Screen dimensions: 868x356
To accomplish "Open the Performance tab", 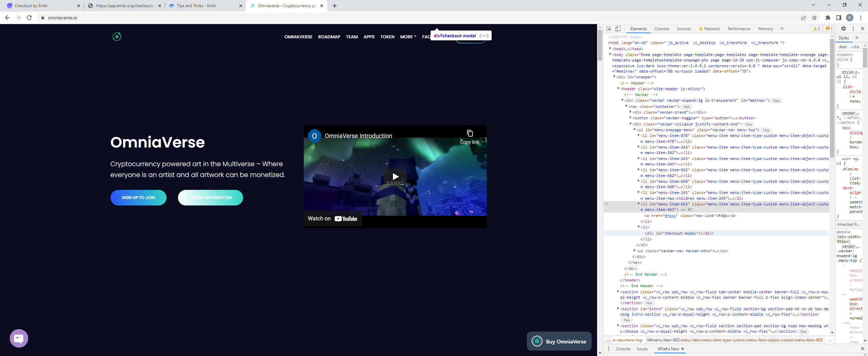I will point(739,29).
